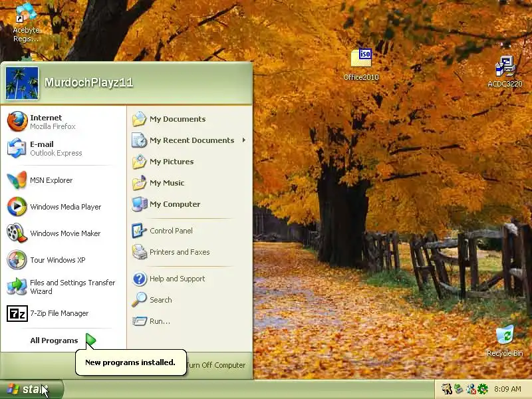Expand All Programs green arrow

pyautogui.click(x=90, y=340)
